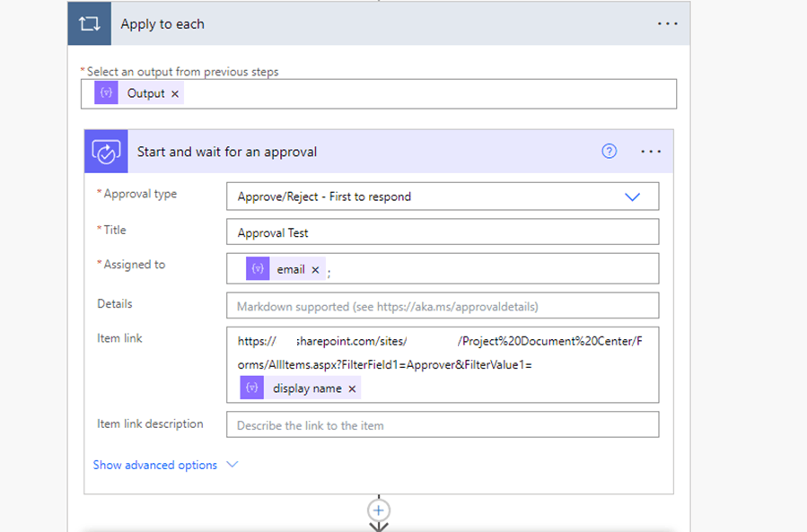The image size is (807, 532).
Task: Add a new step with plus button
Action: click(379, 510)
